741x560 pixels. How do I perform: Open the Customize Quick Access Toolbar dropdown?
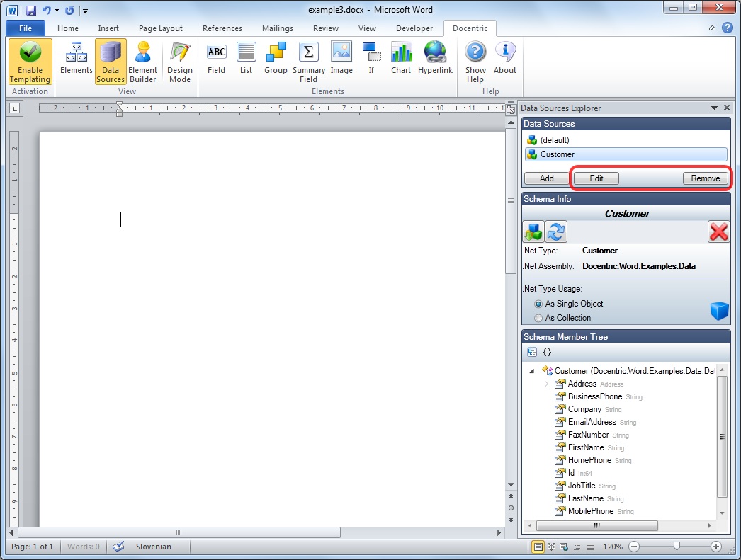pos(86,11)
